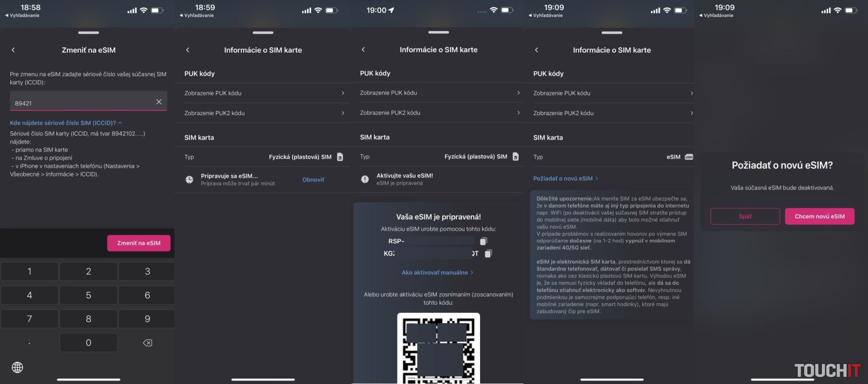
Task: Tap the backspace key on numeric keypad
Action: point(147,343)
